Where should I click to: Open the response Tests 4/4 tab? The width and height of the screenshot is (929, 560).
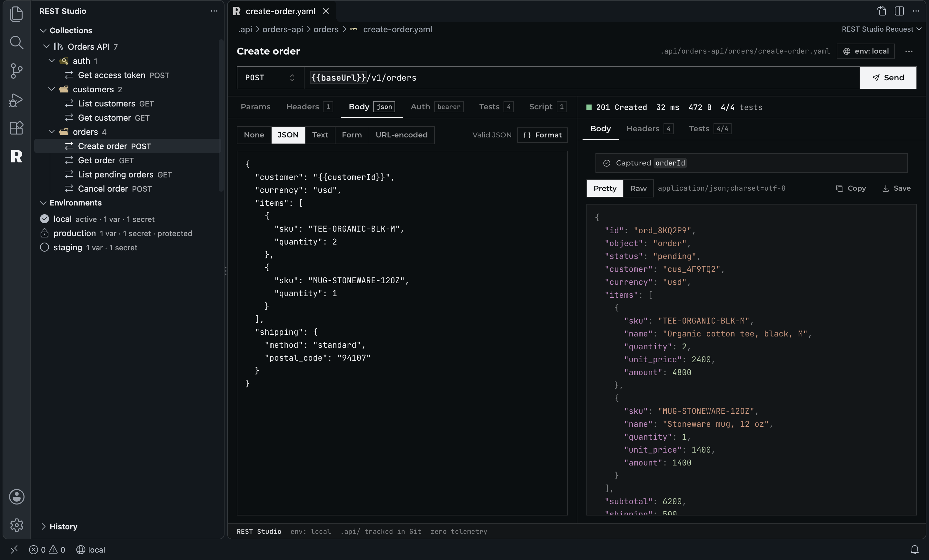click(x=710, y=129)
